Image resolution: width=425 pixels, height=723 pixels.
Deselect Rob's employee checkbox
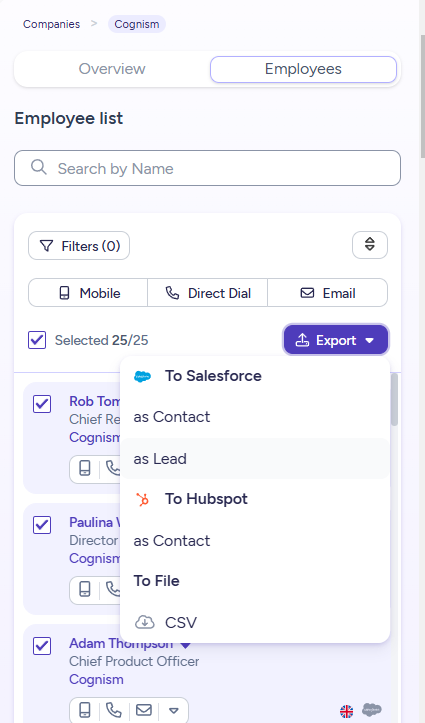(42, 404)
